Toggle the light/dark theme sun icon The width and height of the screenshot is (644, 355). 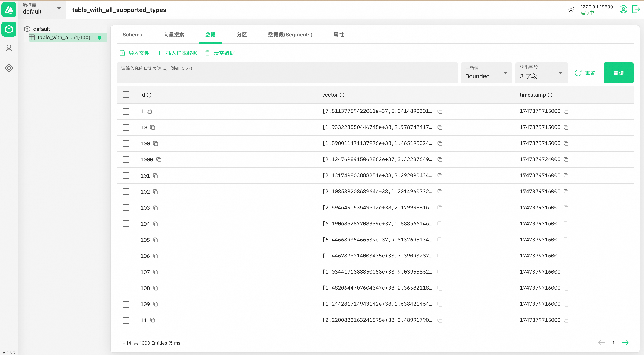point(571,10)
